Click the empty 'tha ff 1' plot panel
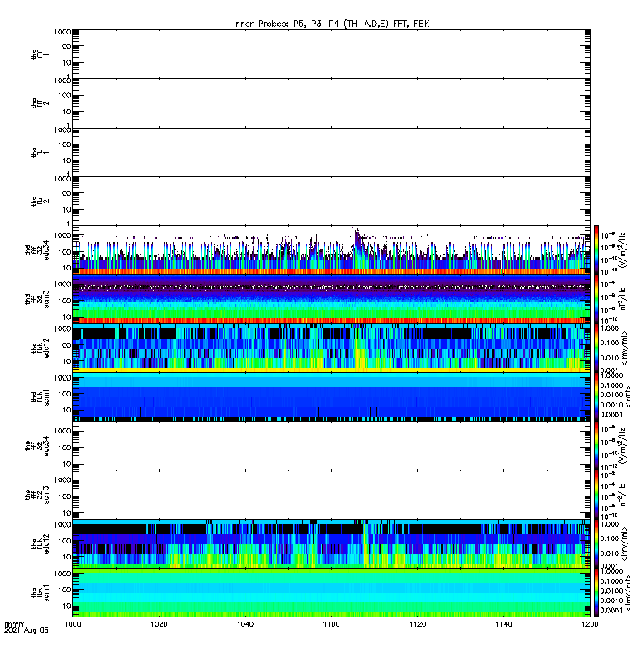Viewport: 630px width, 672px height. [x=331, y=54]
